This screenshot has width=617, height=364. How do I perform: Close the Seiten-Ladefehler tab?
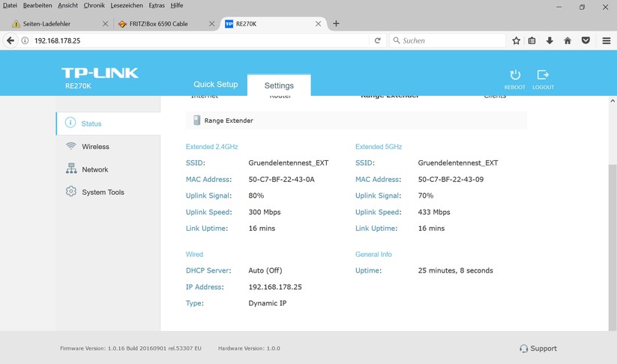tap(105, 23)
